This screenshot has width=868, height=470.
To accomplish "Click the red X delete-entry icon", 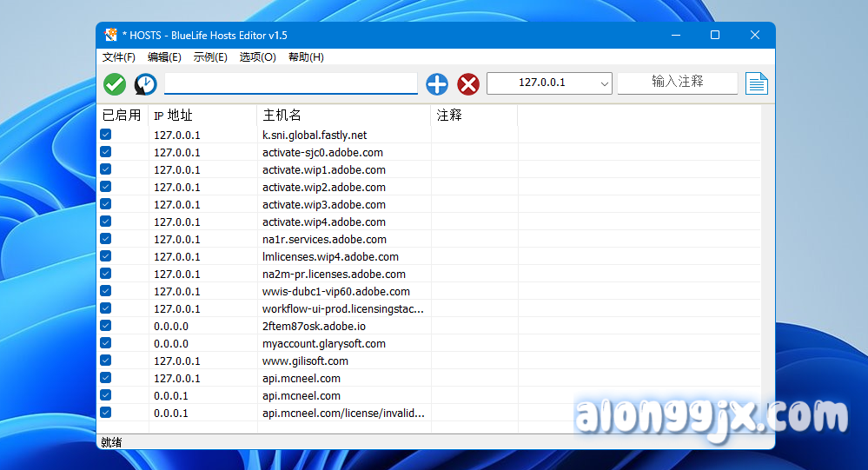I will point(468,84).
